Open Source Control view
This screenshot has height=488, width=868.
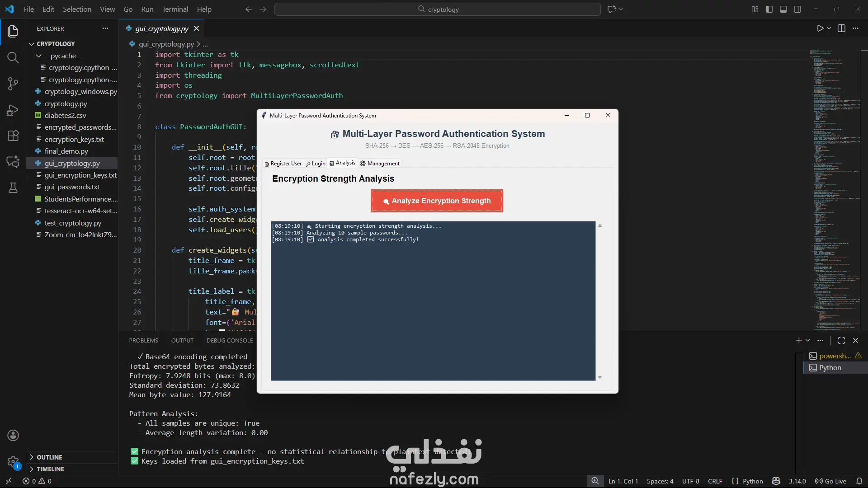[x=13, y=84]
